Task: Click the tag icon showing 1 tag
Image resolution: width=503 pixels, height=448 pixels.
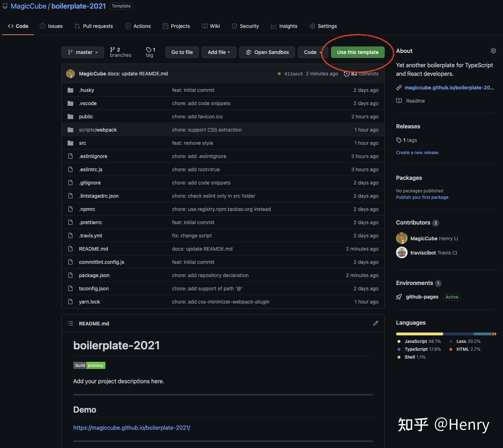Action: click(149, 50)
